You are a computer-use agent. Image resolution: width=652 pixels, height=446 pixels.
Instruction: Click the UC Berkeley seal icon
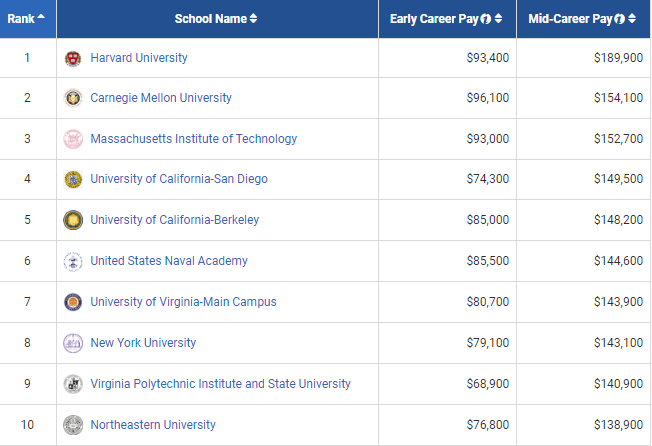72,220
